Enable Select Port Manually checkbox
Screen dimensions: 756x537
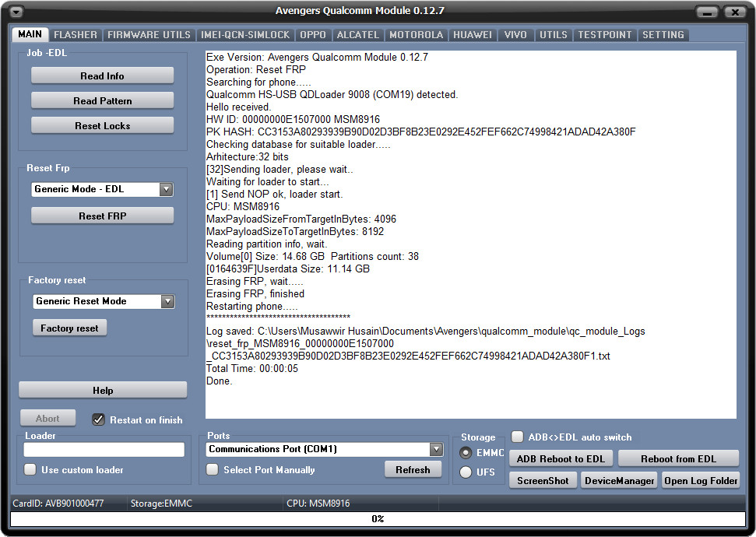tap(212, 469)
